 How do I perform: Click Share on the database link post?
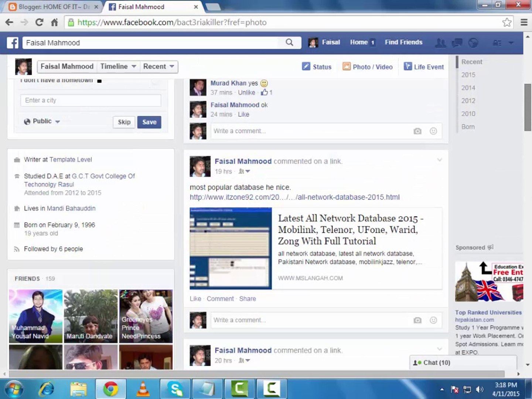[x=247, y=299]
